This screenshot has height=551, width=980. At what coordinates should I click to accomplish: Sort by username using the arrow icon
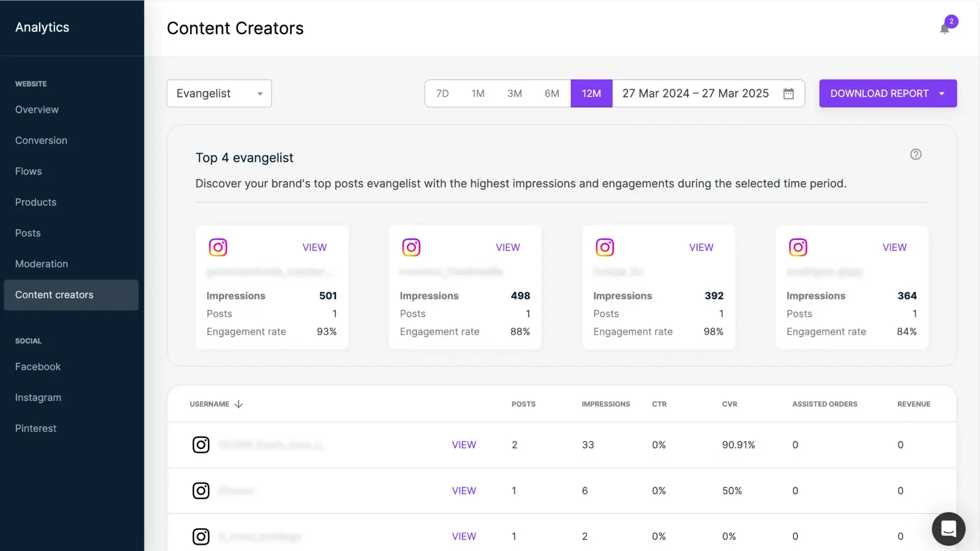coord(238,404)
